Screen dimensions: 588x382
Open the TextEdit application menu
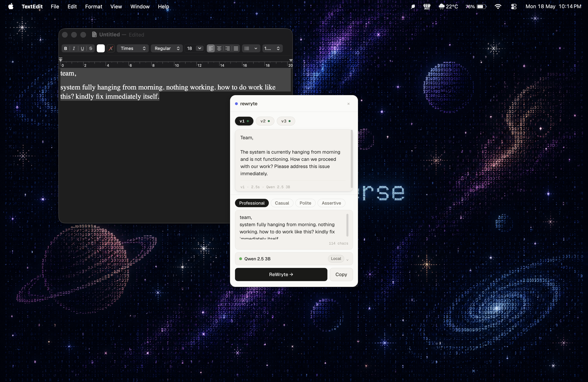[x=32, y=6]
